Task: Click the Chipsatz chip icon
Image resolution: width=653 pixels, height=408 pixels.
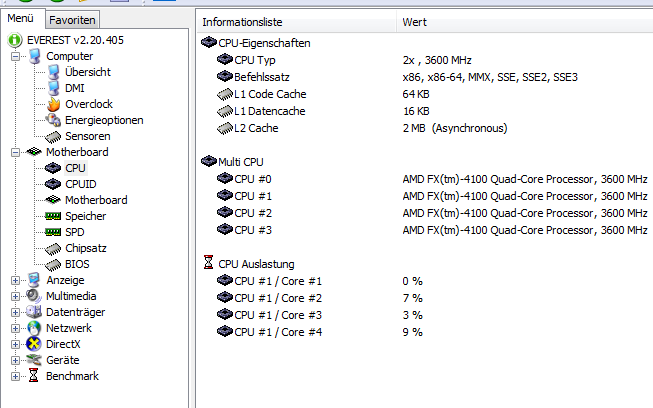Action: [53, 249]
